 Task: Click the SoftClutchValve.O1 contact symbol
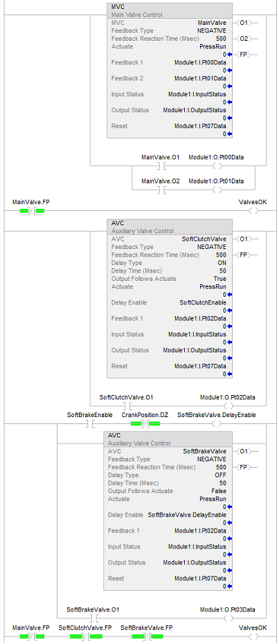tap(127, 406)
